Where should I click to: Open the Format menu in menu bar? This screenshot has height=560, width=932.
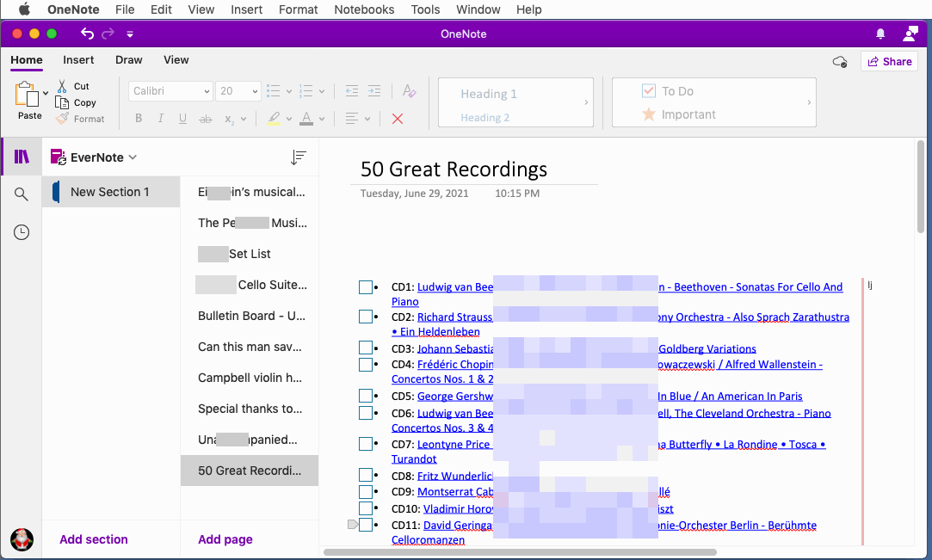(x=299, y=9)
